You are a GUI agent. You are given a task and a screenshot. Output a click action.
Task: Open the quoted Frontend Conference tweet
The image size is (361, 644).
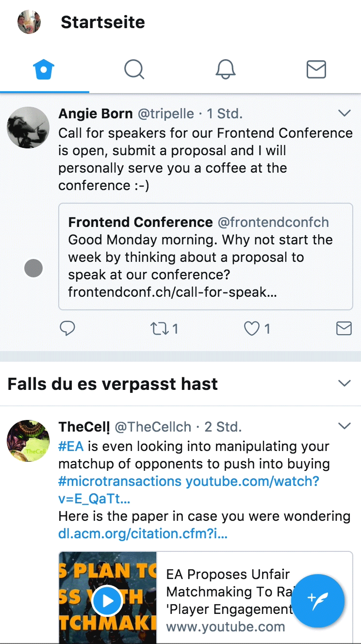click(205, 257)
